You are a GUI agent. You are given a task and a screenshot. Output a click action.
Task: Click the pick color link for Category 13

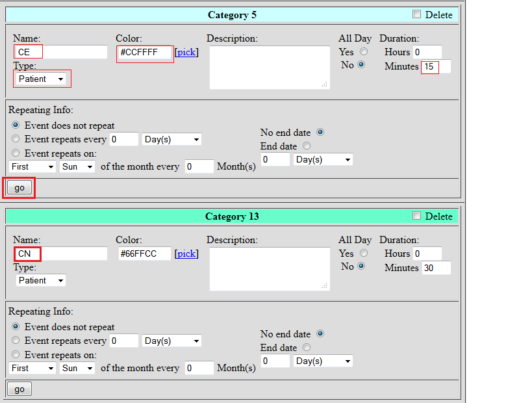pyautogui.click(x=186, y=253)
